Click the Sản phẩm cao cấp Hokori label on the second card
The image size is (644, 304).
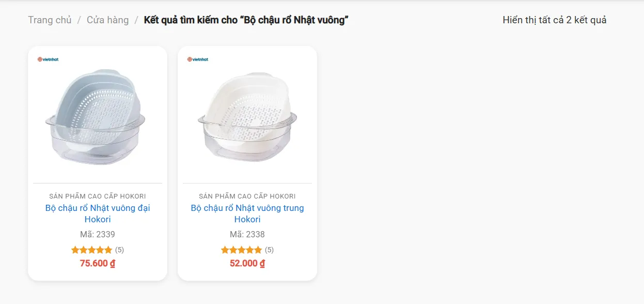pyautogui.click(x=247, y=196)
